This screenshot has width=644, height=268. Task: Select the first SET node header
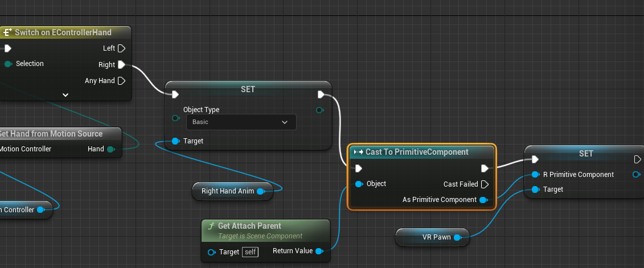[x=248, y=89]
